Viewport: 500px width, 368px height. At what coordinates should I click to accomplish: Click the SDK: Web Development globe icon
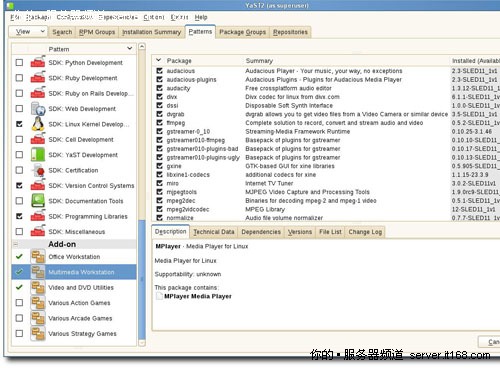38,108
